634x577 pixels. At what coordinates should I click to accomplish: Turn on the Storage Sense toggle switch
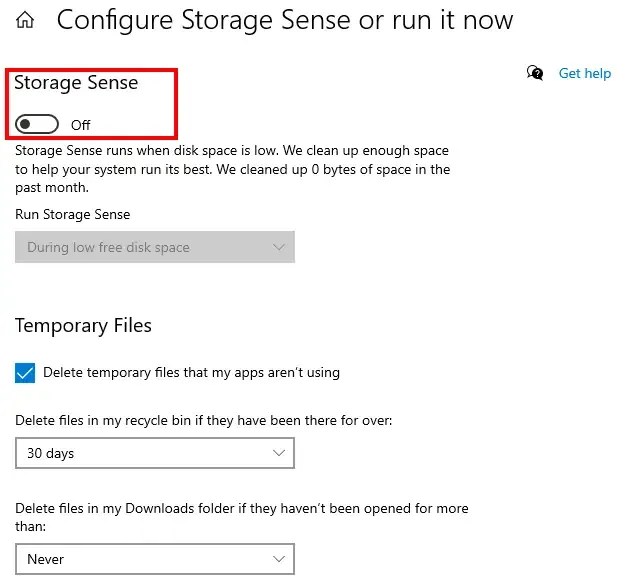[37, 124]
